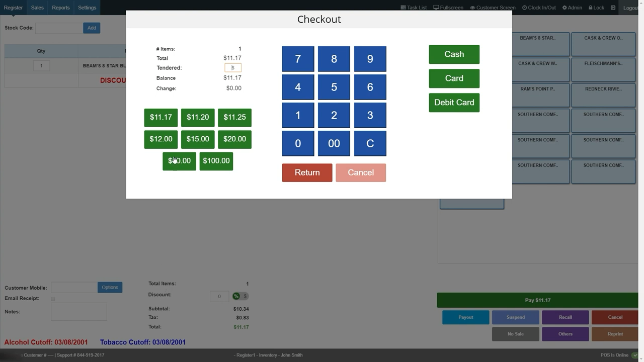Image resolution: width=644 pixels, height=362 pixels.
Task: Edit the quantity field in item row
Action: click(41, 66)
